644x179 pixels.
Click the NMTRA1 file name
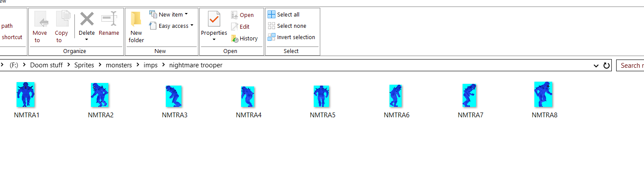point(27,115)
